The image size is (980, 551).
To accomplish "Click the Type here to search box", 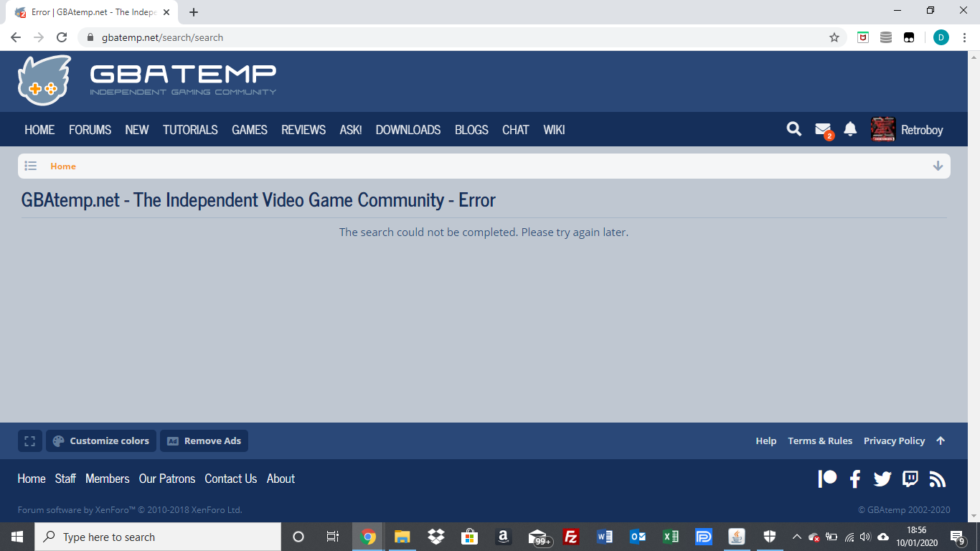I will [x=157, y=537].
